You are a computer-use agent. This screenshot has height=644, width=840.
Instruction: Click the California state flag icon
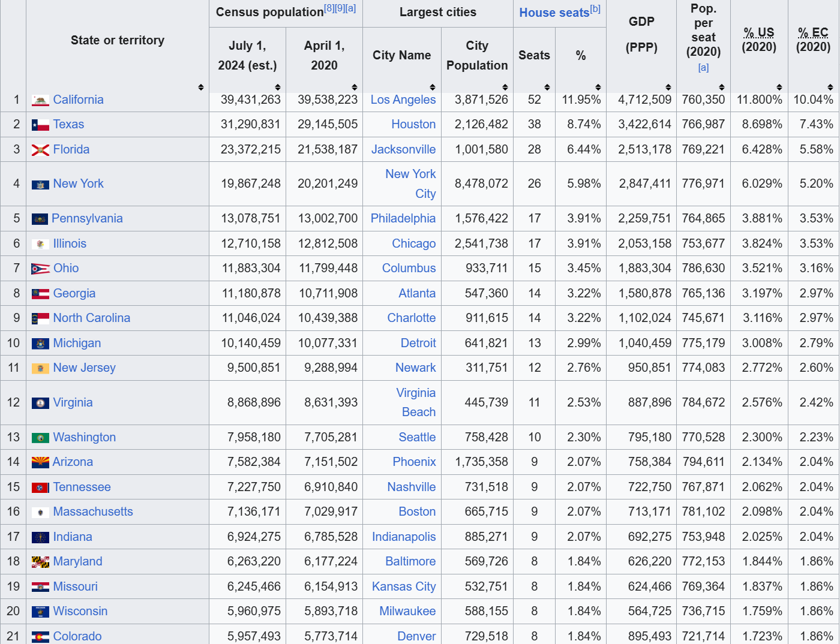click(40, 100)
